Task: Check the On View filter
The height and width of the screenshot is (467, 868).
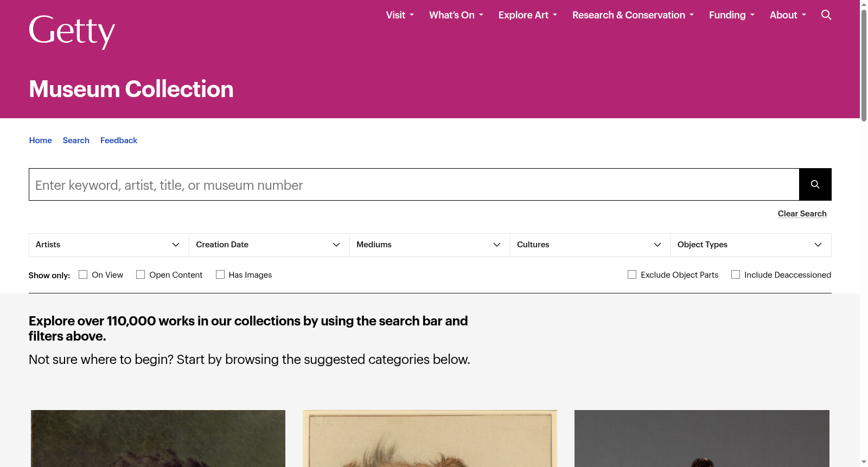Action: pos(83,274)
